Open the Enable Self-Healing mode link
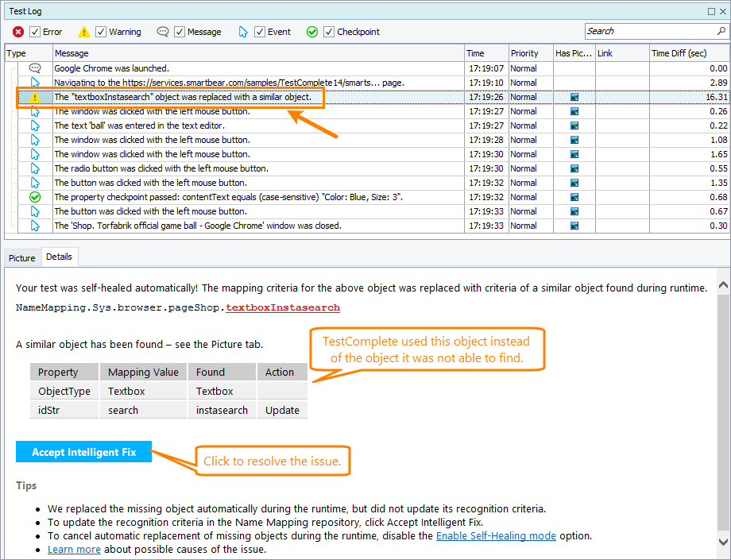This screenshot has height=560, width=731. pos(495,535)
